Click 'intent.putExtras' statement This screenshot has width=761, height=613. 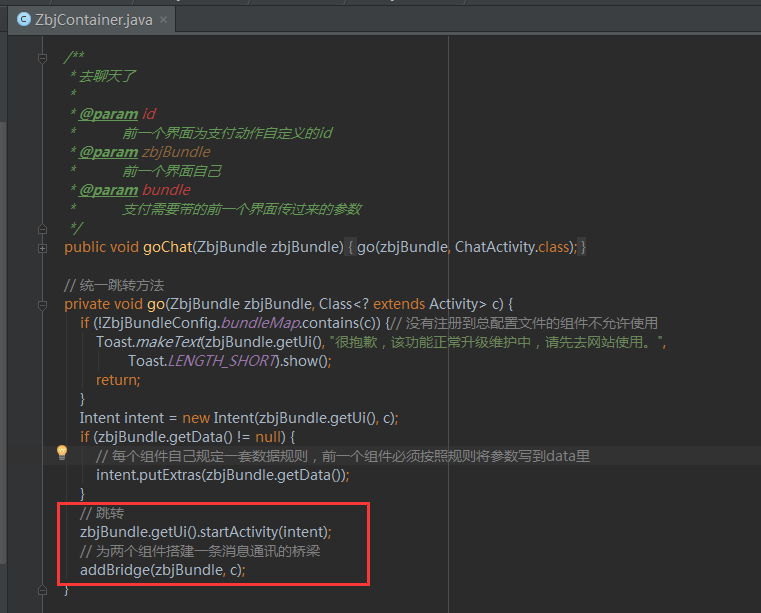pyautogui.click(x=222, y=475)
